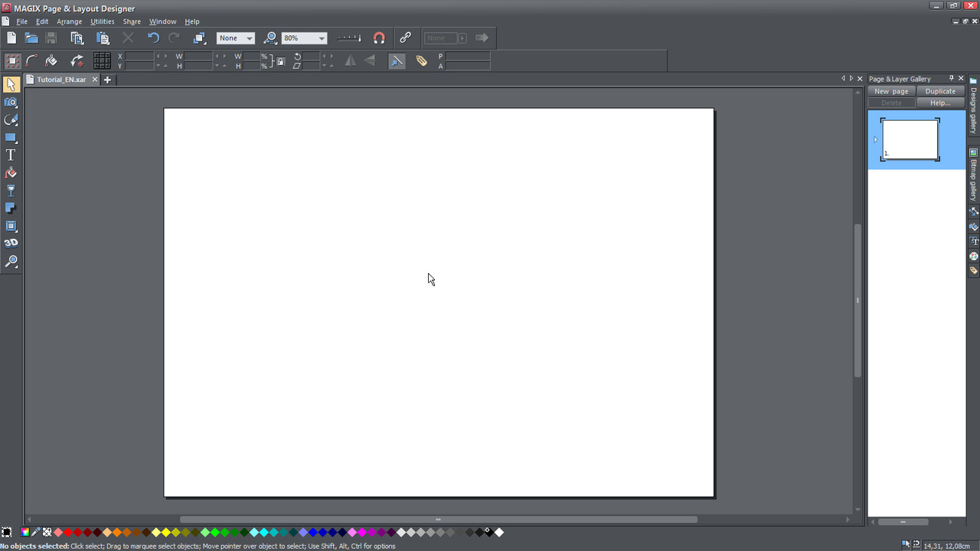
Task: Select the Shadow tool
Action: [x=11, y=208]
